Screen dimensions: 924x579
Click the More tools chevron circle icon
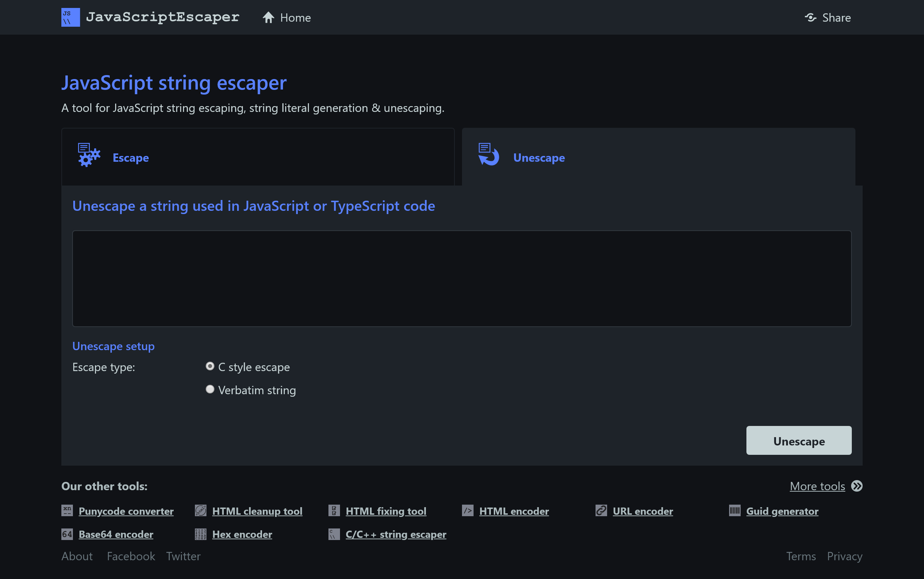pos(857,486)
